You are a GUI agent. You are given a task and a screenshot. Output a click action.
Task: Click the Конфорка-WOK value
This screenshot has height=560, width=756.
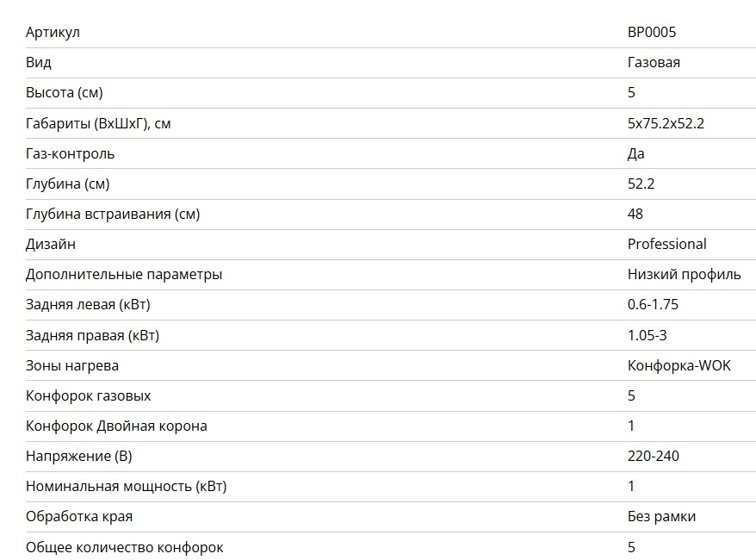[x=679, y=365]
